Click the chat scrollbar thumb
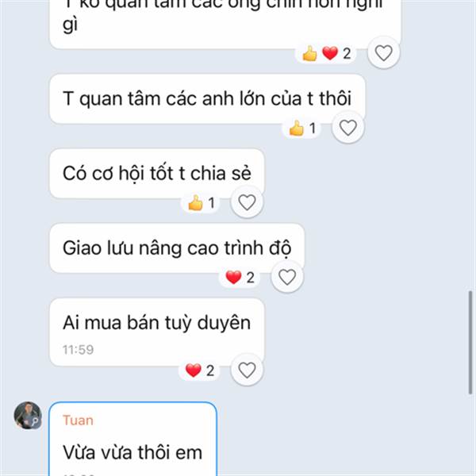The image size is (476, 476). click(470, 343)
